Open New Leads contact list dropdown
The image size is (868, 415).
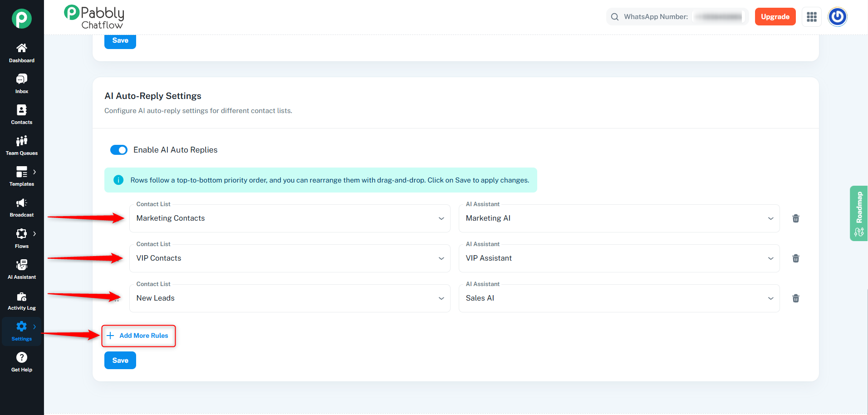pos(289,298)
